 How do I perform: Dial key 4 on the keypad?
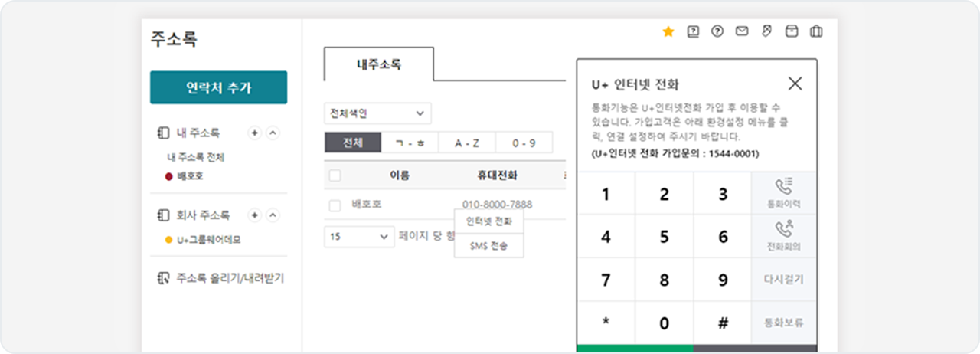tap(606, 237)
